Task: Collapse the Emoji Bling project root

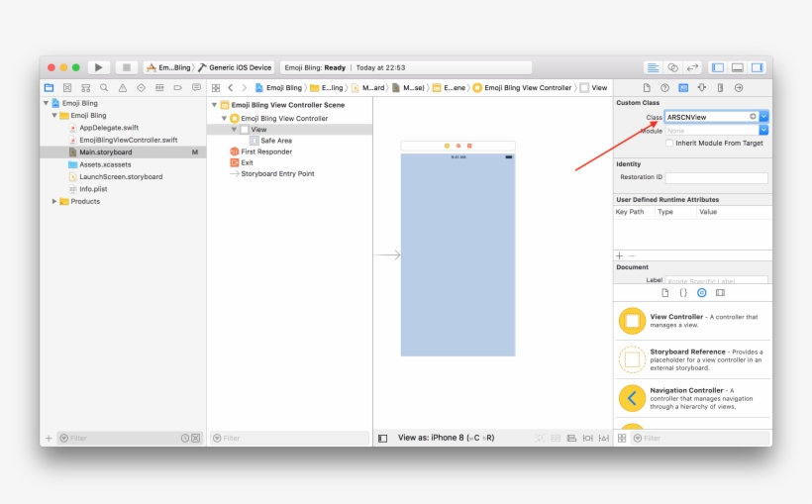Action: pyautogui.click(x=47, y=103)
